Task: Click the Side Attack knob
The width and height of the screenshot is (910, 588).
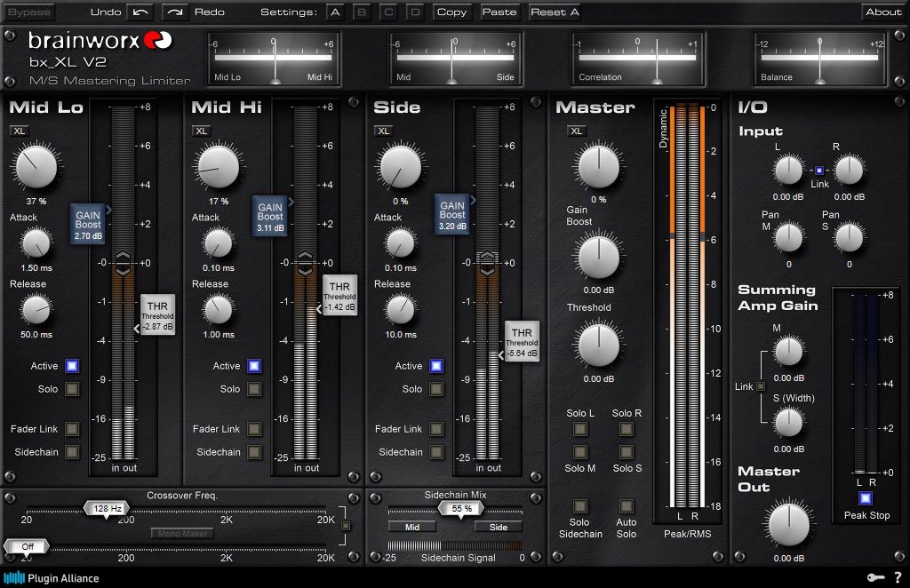Action: [x=401, y=242]
